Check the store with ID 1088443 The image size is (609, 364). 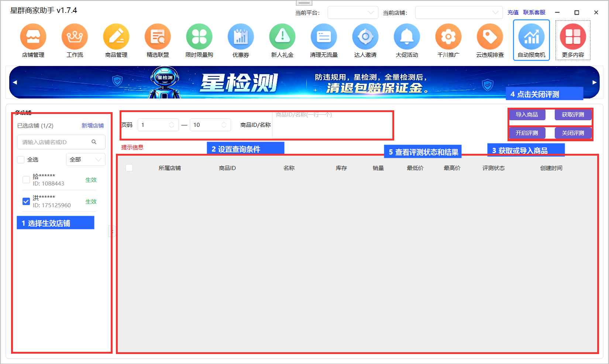(x=26, y=180)
